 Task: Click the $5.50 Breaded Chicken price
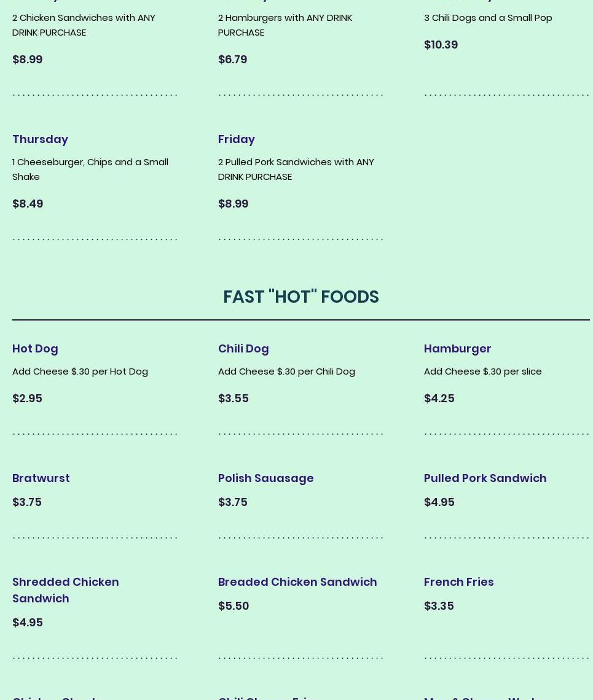234,606
